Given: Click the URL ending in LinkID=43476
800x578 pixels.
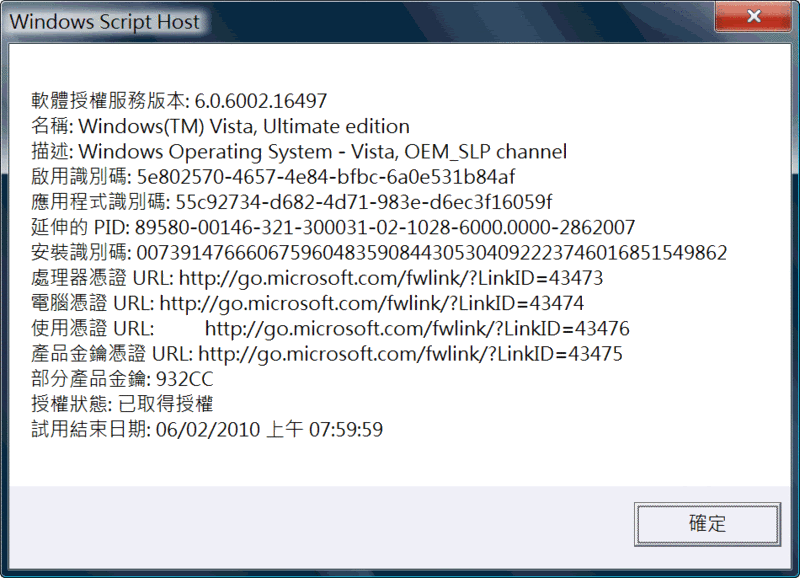Looking at the screenshot, I should point(417,328).
